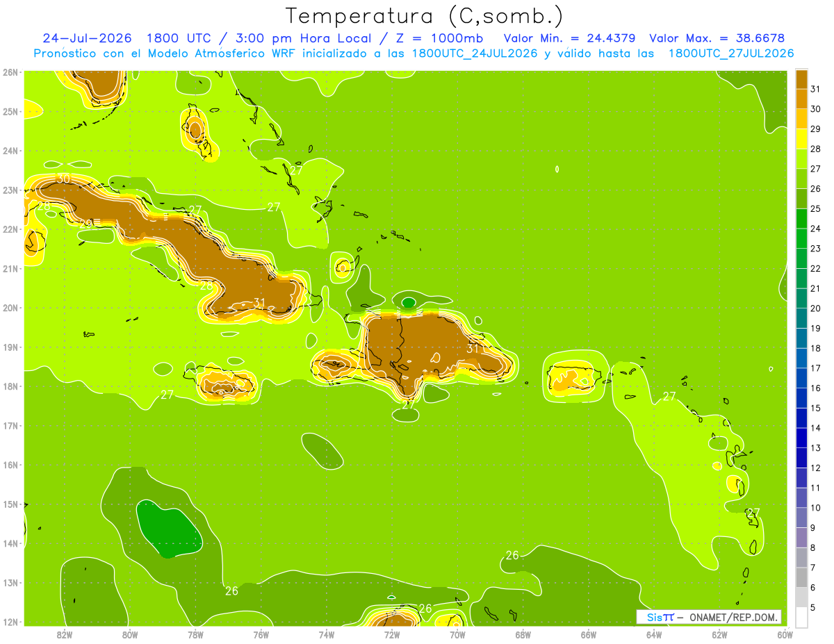
Task: Pick the yellow swatch between 28 and 29
Action: click(801, 138)
